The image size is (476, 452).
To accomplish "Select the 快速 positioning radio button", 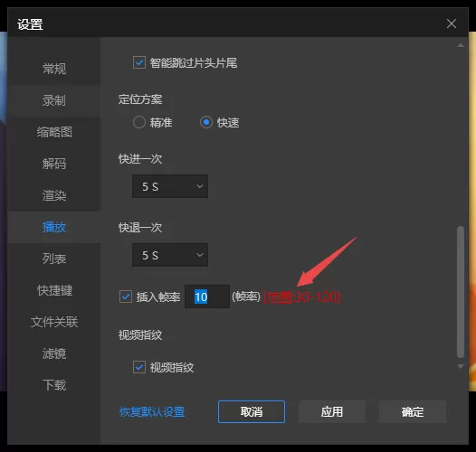I will point(206,123).
